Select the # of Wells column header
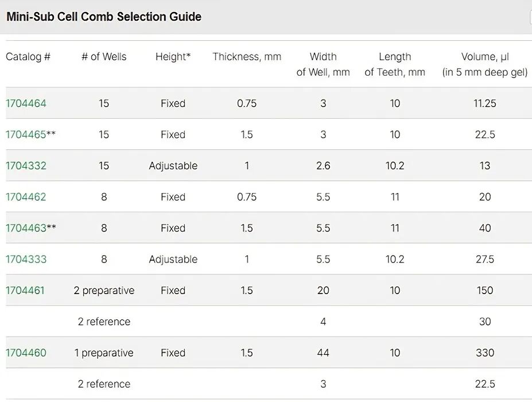Screen dimensions: 532x402 coord(104,56)
